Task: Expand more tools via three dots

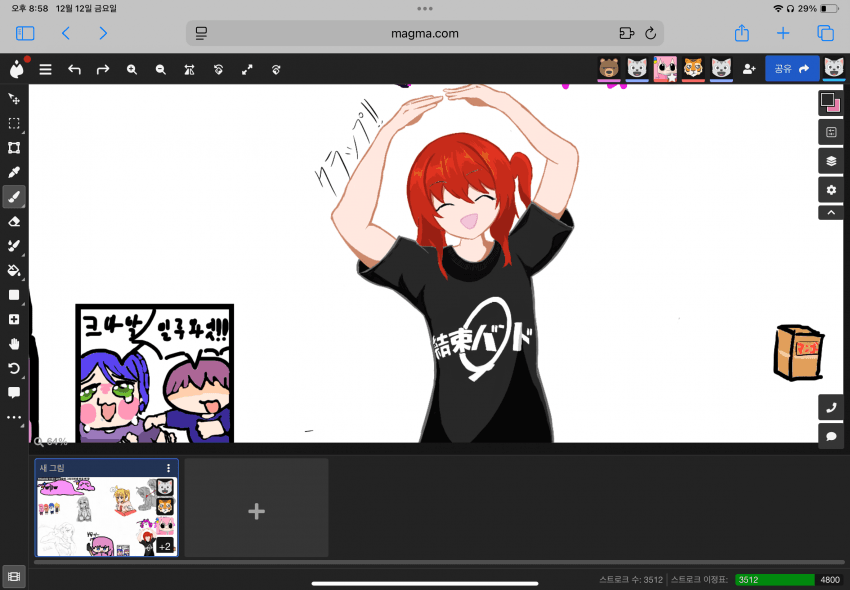Action: [x=14, y=418]
